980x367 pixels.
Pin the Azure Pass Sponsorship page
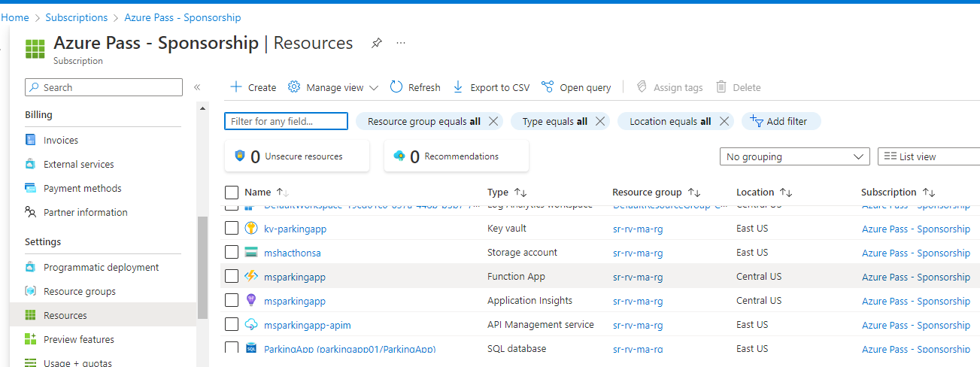coord(376,44)
